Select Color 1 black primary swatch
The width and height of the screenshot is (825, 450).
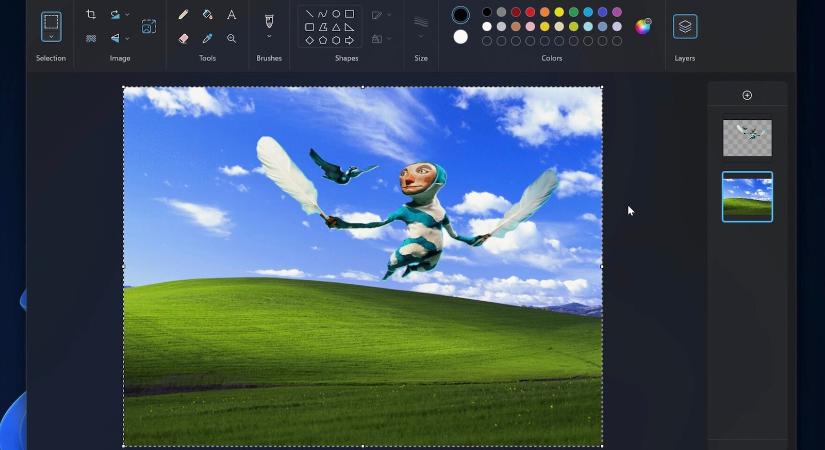tap(460, 15)
